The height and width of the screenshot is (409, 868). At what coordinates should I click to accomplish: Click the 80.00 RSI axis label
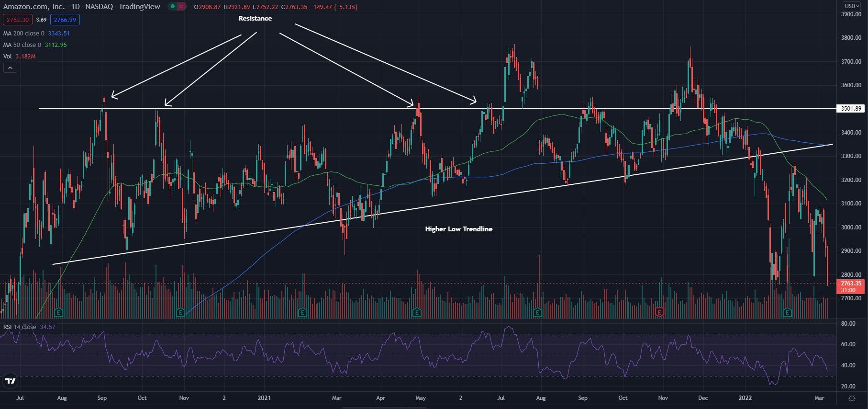coord(848,324)
